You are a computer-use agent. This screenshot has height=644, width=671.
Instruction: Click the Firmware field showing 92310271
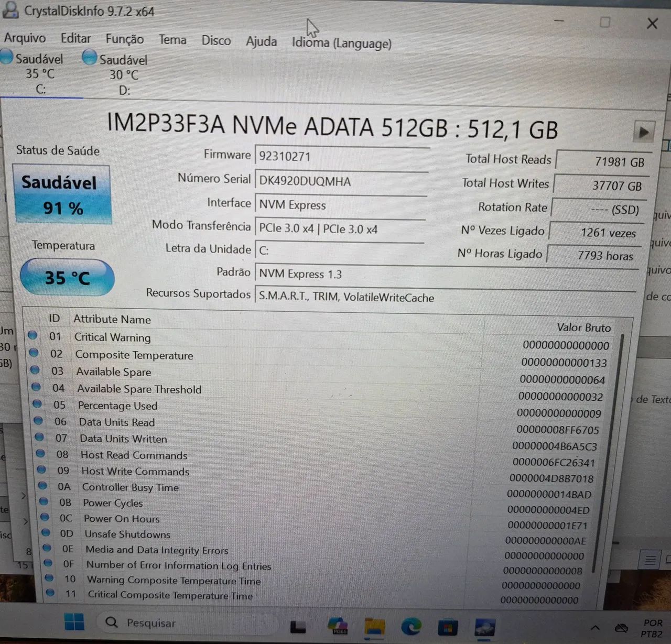(342, 156)
